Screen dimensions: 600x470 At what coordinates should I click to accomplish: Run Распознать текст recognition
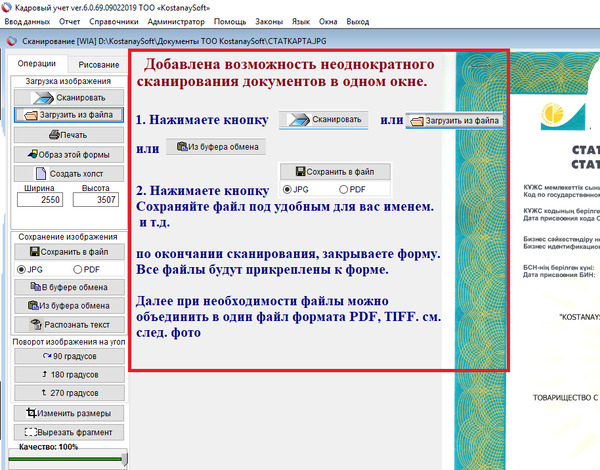[x=68, y=324]
